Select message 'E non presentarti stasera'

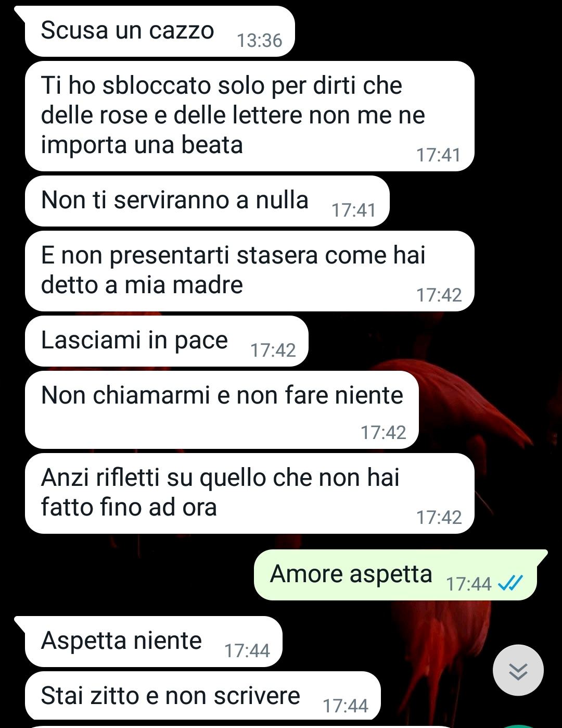(x=250, y=271)
